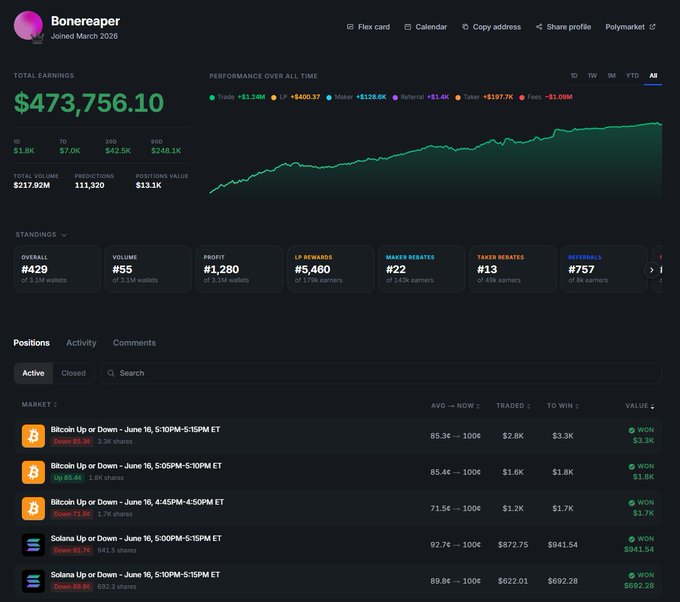Viewport: 680px width, 602px height.
Task: Open Bitcoin Up or Down 5:05PM-5:10PM market
Action: pyautogui.click(x=136, y=466)
